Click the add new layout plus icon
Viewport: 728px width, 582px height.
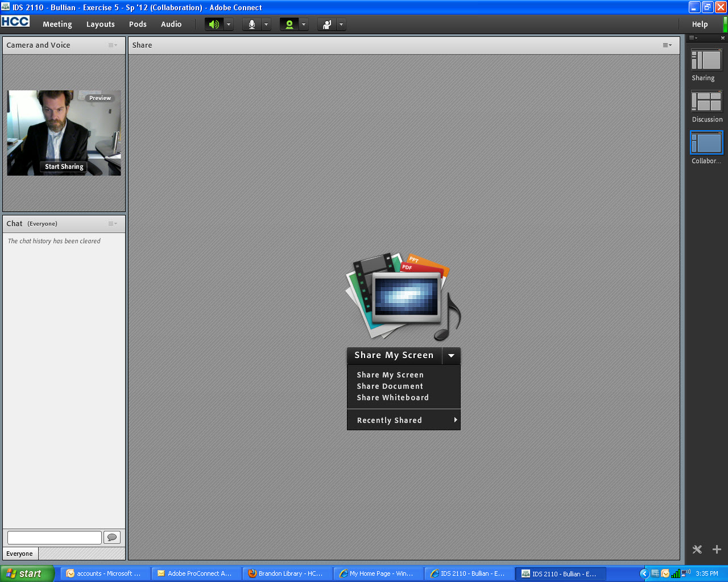tap(717, 549)
